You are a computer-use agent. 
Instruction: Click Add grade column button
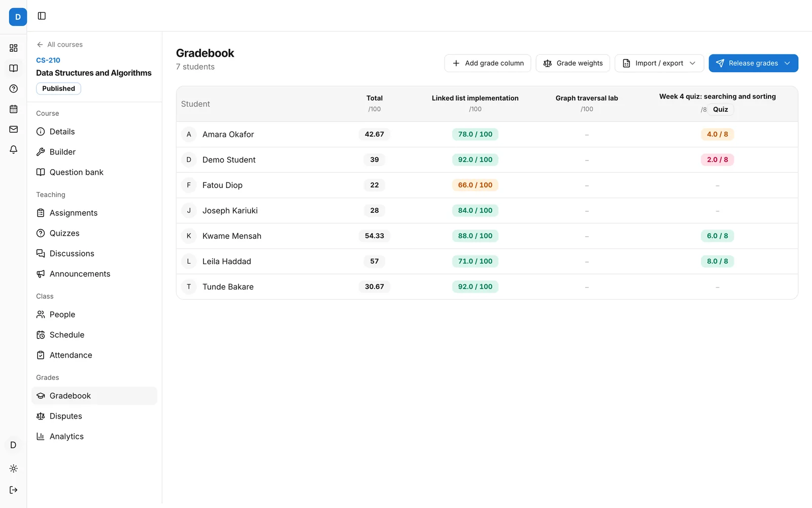[488, 63]
